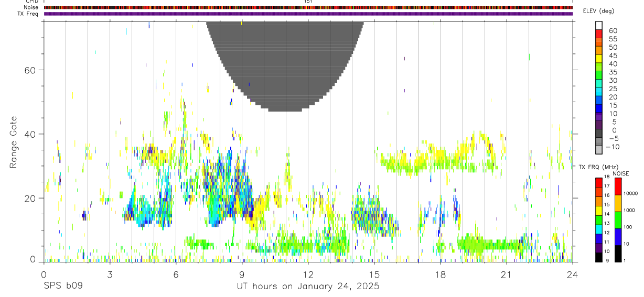The height and width of the screenshot is (297, 644).
Task: Pick the blue 10–100 segment of NOISE bar
Action: click(x=618, y=236)
